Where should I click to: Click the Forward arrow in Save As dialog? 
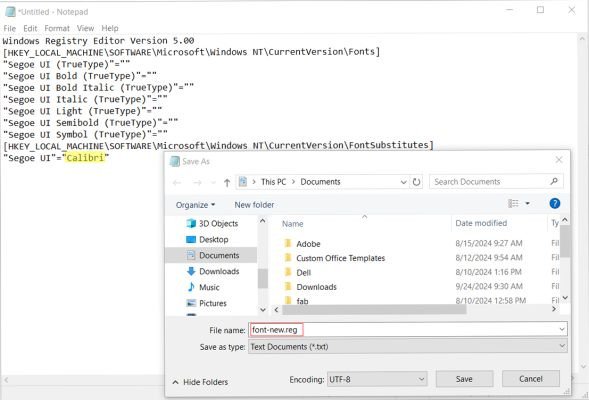click(197, 183)
